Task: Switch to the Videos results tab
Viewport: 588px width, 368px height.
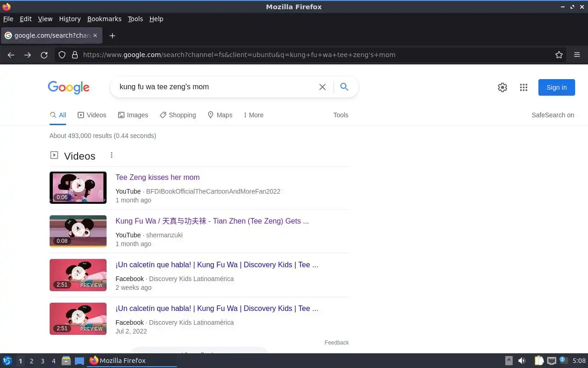Action: (92, 115)
